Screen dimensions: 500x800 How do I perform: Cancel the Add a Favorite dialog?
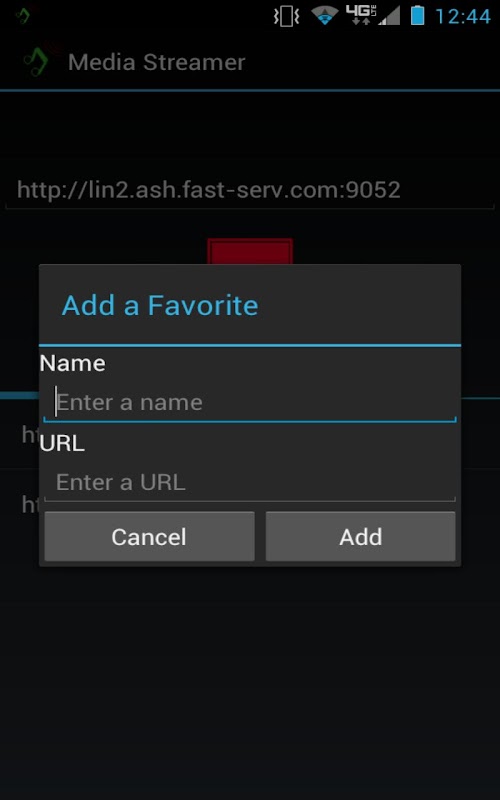point(149,536)
